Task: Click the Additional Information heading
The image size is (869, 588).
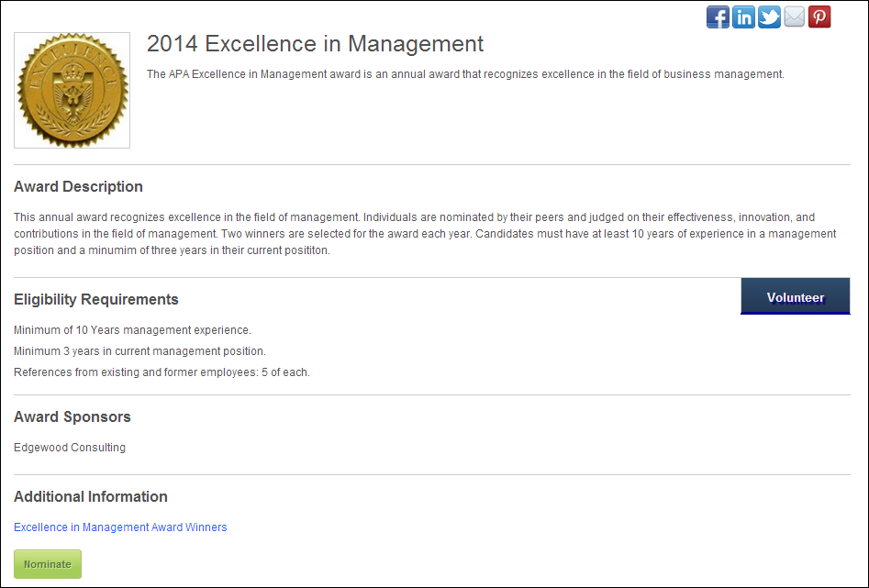Action: tap(90, 496)
